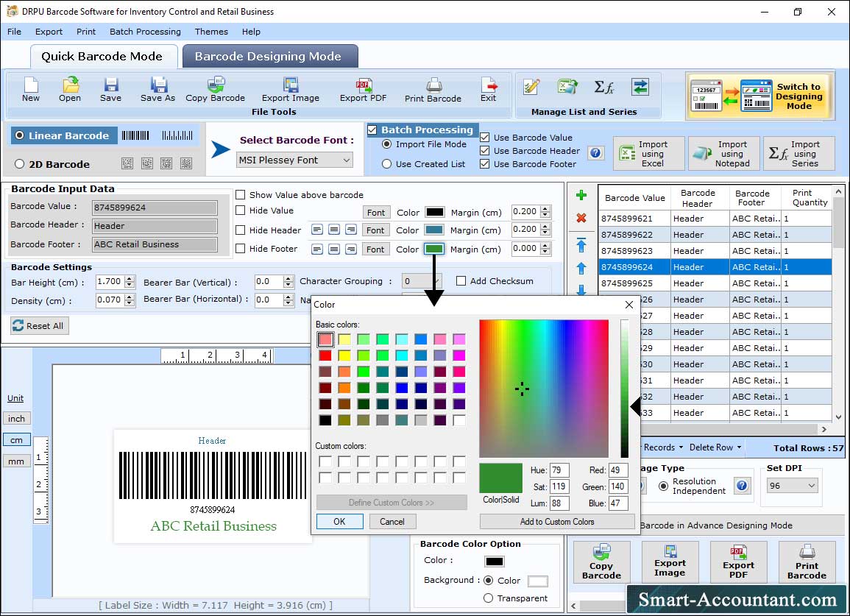Click Export PDF in File Tools toolbar
The image size is (850, 616).
pos(363,89)
